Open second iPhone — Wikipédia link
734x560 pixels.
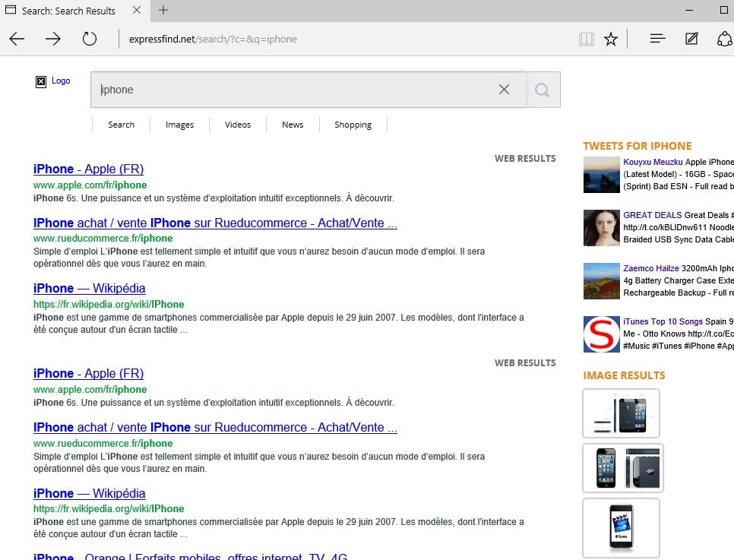click(90, 493)
